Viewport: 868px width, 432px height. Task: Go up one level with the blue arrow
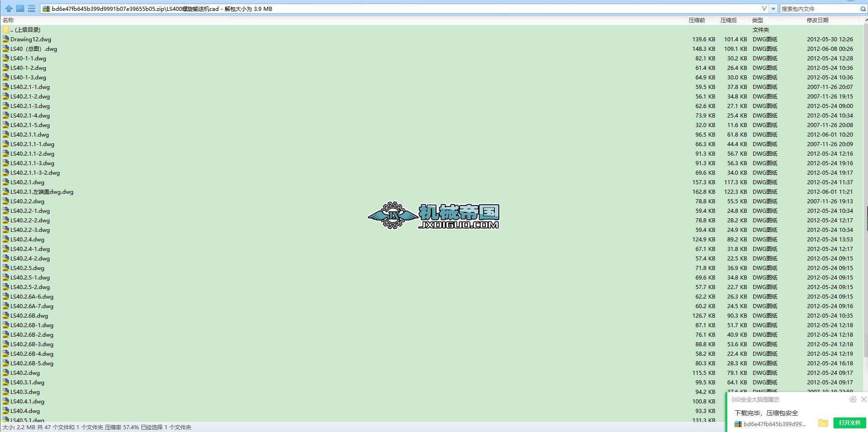[x=9, y=9]
